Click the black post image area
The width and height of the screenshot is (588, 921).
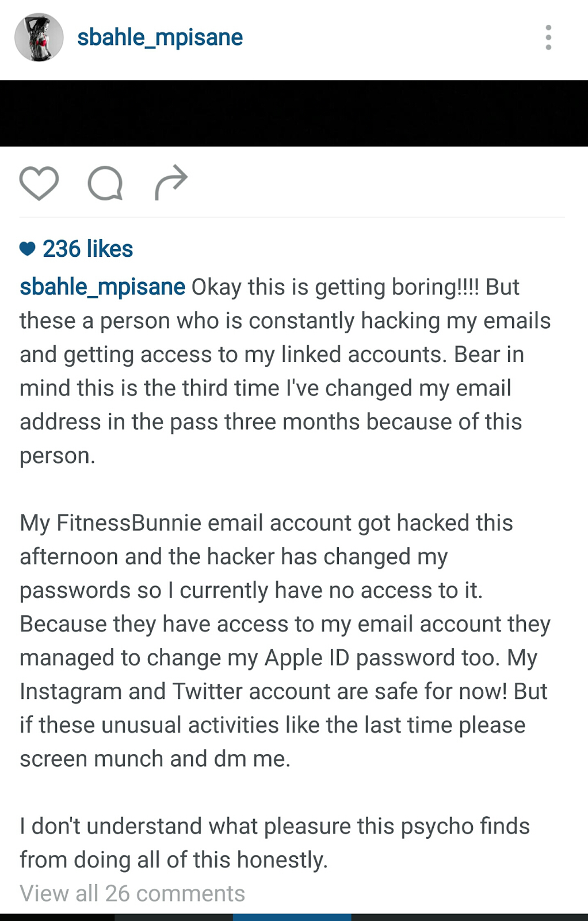[294, 113]
